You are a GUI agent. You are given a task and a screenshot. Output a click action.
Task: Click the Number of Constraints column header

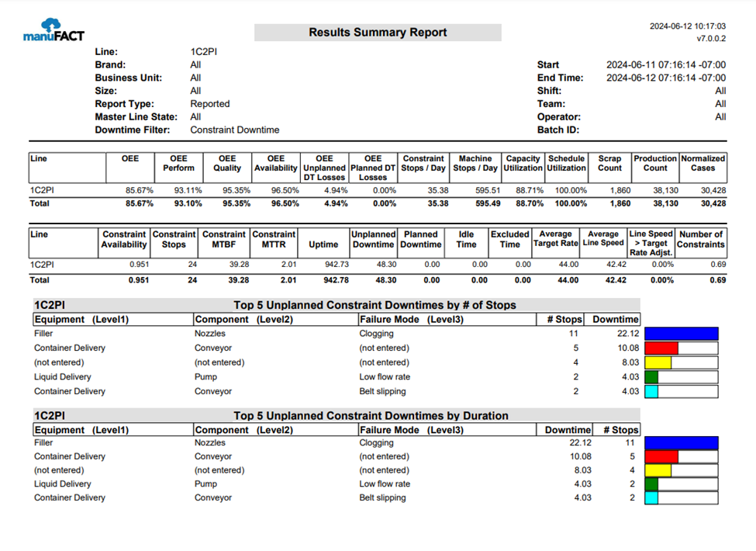pos(700,239)
